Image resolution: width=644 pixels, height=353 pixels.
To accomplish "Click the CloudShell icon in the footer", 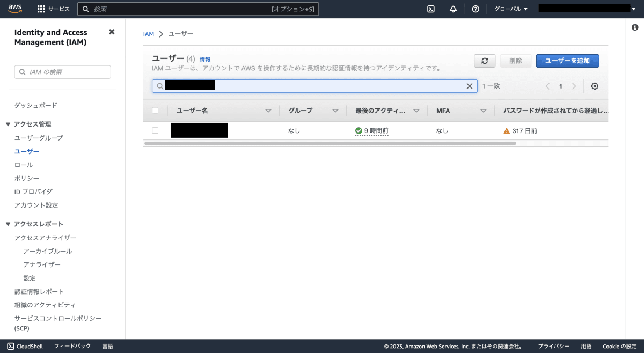I will point(11,346).
